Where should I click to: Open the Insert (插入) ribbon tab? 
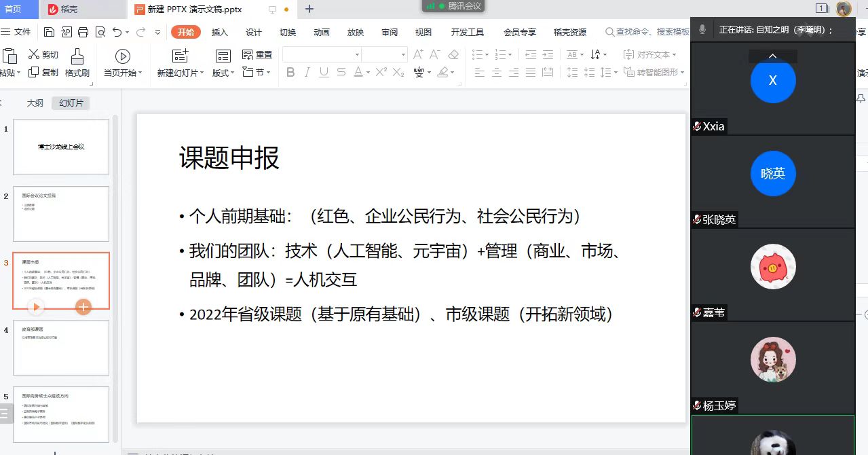(x=219, y=32)
